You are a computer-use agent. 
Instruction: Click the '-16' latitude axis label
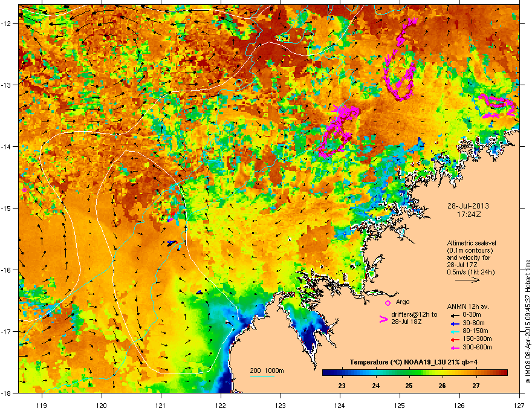pos(6,270)
